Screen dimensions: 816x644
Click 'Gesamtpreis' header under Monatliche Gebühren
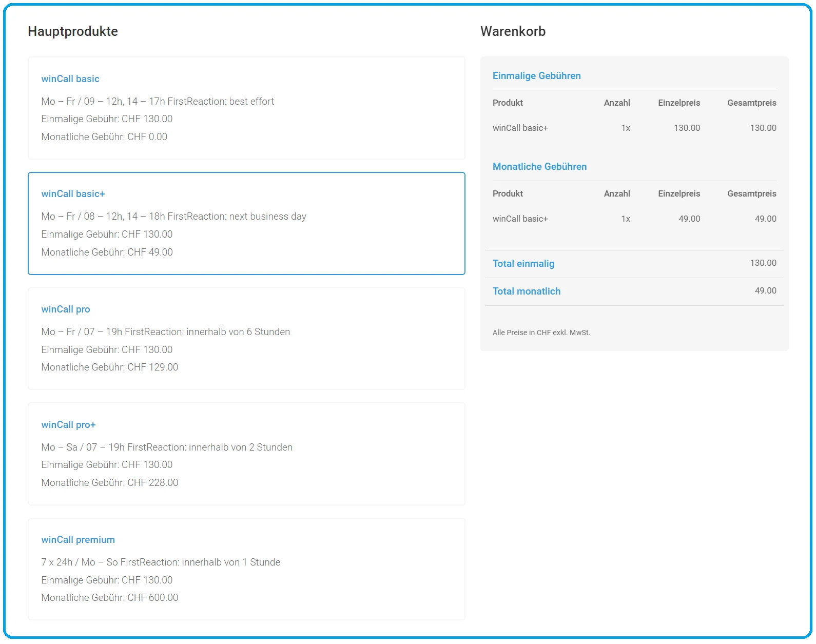tap(752, 194)
